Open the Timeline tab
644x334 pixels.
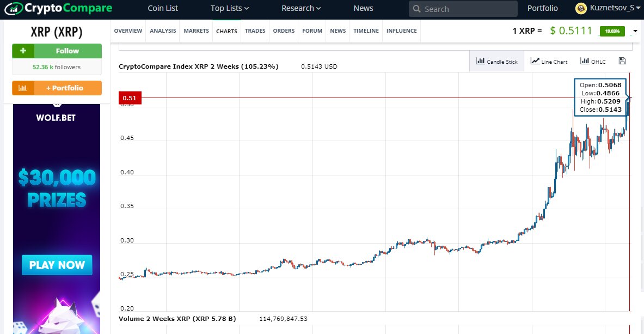point(366,31)
